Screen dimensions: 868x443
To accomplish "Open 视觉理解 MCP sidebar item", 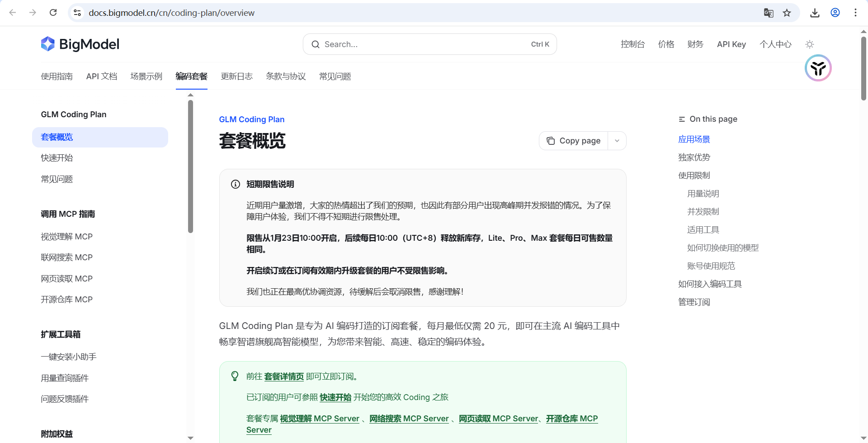I will pyautogui.click(x=66, y=237).
